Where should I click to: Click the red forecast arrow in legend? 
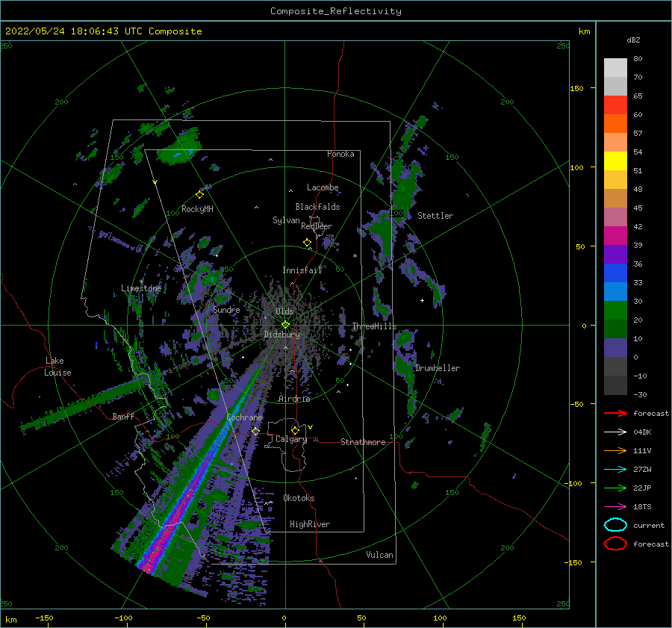[615, 413]
